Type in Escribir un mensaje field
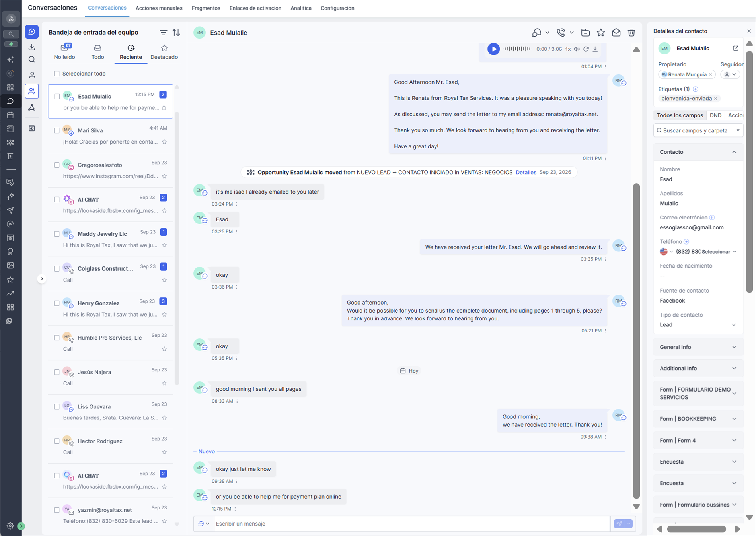The width and height of the screenshot is (756, 536). pos(412,524)
